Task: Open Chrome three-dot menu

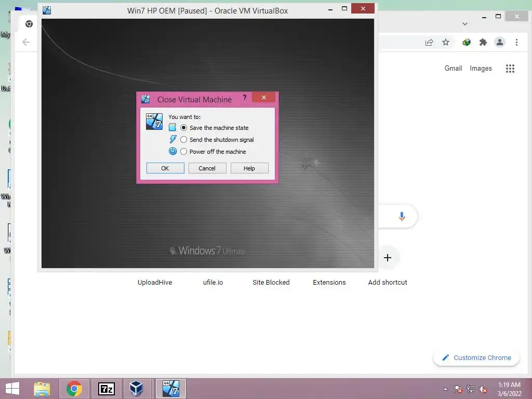Action: [517, 43]
